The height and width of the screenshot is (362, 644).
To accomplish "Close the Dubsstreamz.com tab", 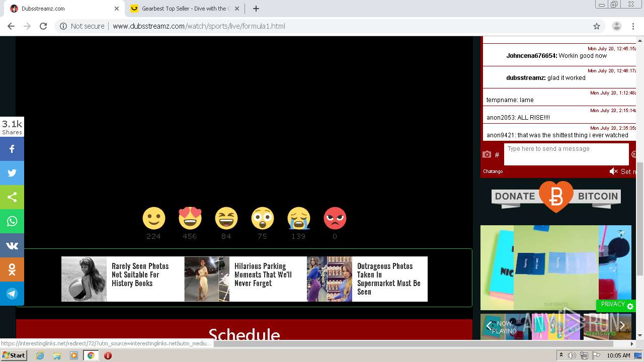I will (117, 9).
